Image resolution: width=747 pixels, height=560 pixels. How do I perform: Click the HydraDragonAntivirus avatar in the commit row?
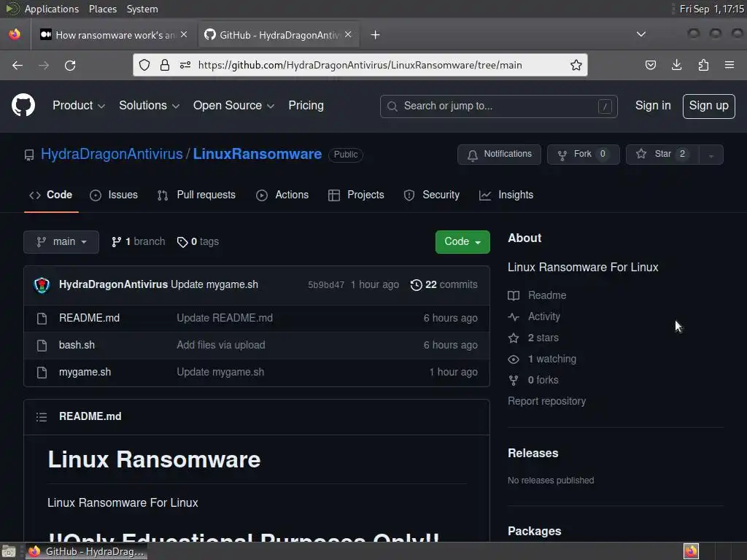point(42,285)
